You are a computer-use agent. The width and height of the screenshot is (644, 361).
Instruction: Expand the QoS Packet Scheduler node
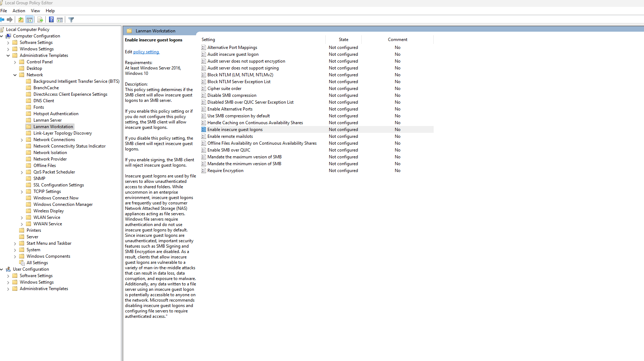22,172
